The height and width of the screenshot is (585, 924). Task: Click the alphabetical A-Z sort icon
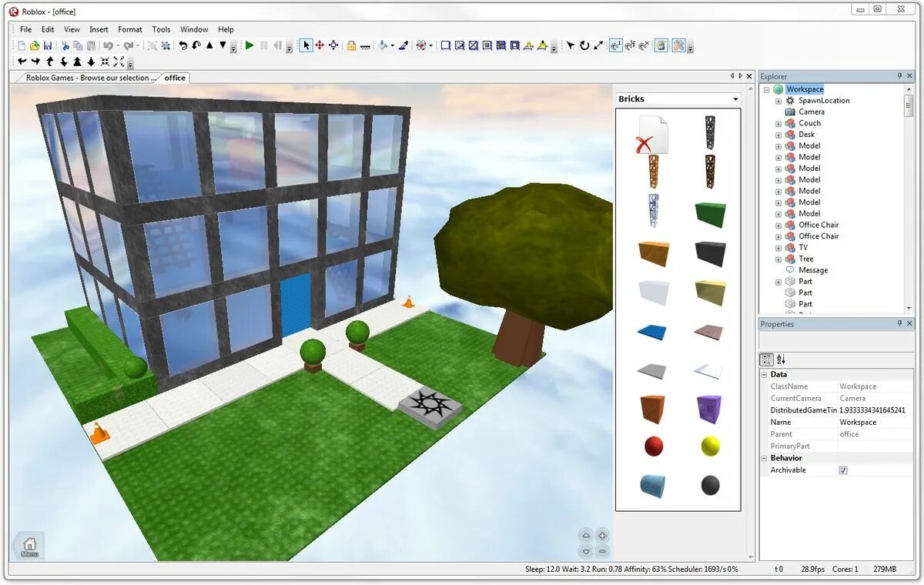pyautogui.click(x=781, y=359)
